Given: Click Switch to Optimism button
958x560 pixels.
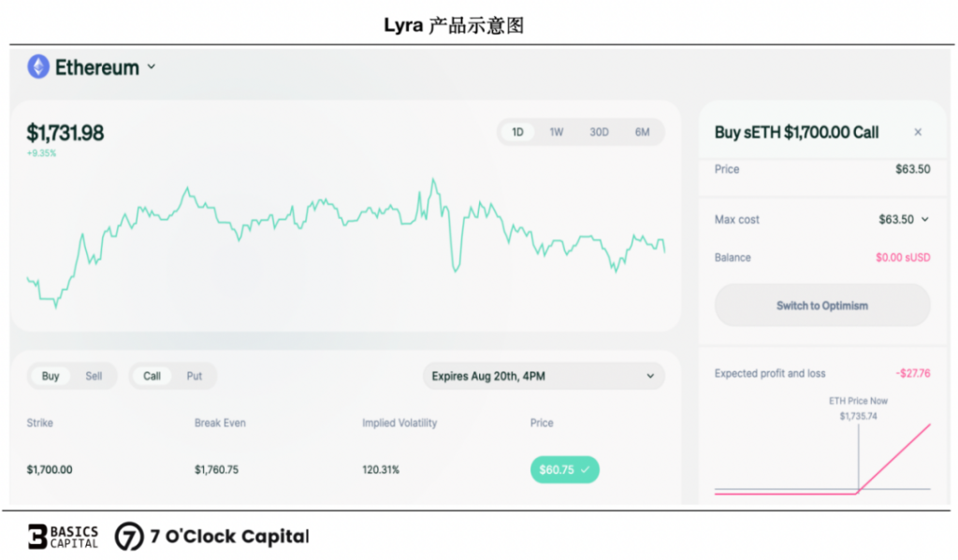Looking at the screenshot, I should [822, 306].
